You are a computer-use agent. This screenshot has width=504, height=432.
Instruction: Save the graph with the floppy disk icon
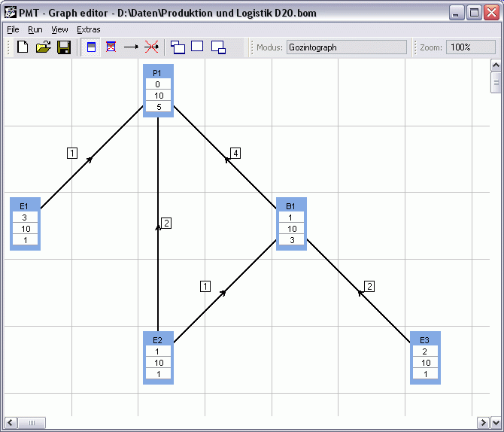pos(64,47)
